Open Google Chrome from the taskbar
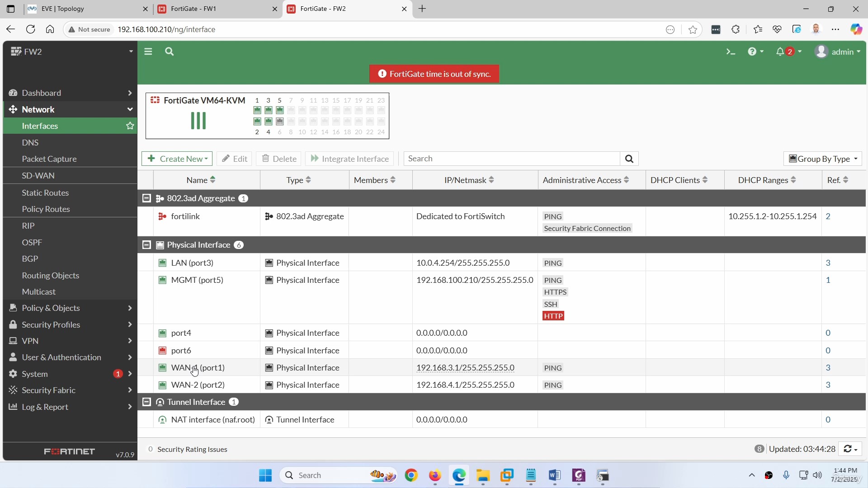Image resolution: width=868 pixels, height=488 pixels. coord(411,475)
